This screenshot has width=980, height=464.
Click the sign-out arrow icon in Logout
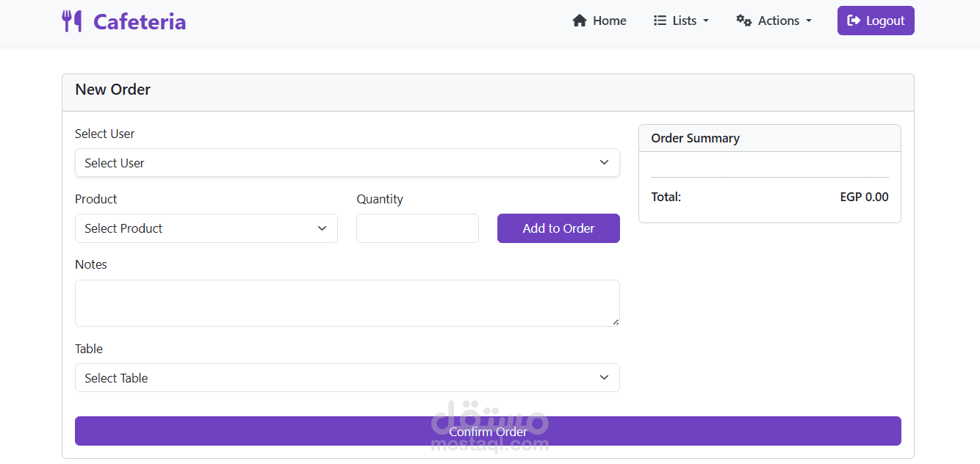[854, 21]
